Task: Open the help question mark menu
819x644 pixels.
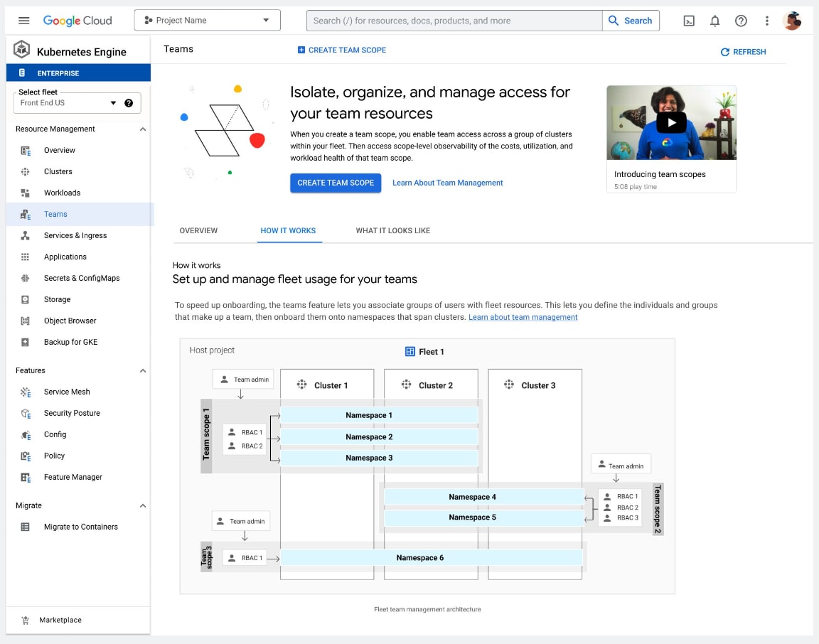Action: pos(741,21)
